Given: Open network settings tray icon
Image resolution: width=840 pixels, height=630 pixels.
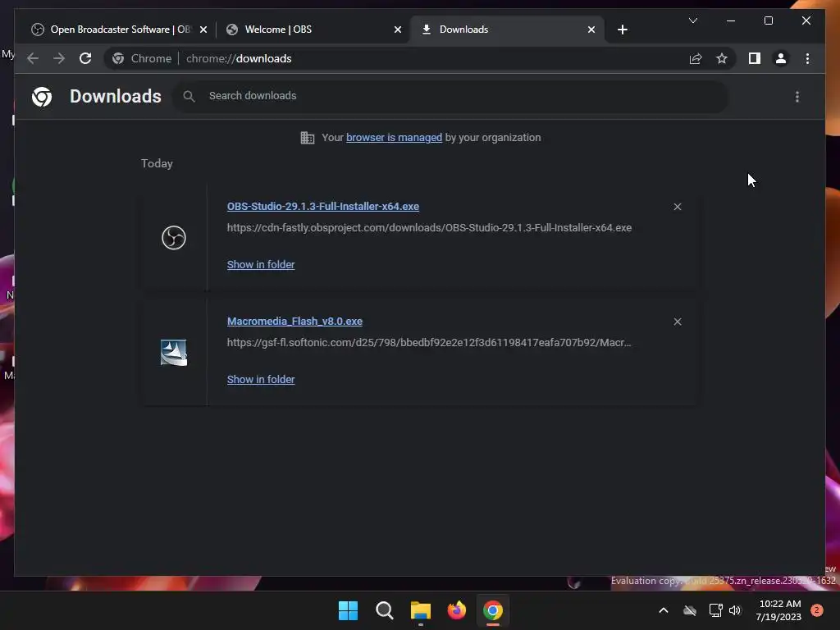Looking at the screenshot, I should point(715,610).
